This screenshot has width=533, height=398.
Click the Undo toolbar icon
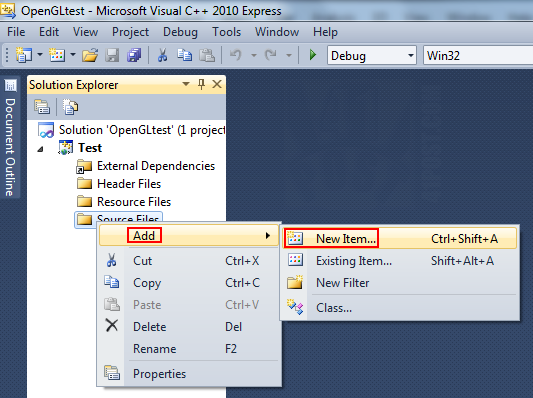[236, 55]
